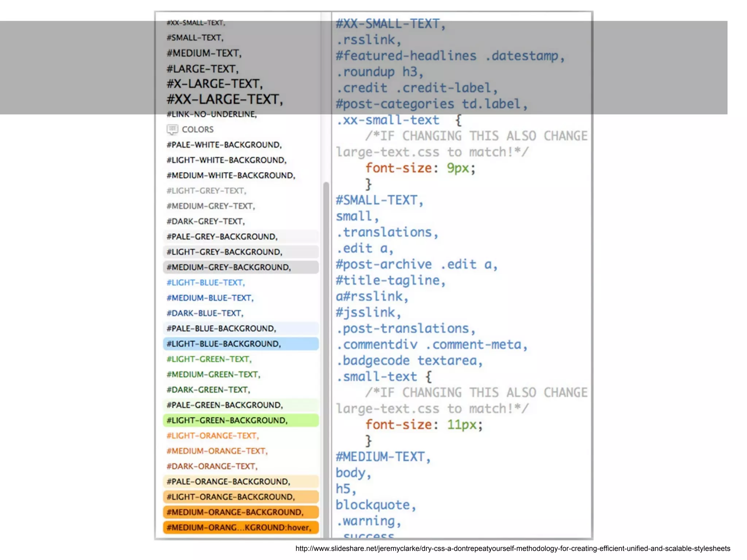This screenshot has width=747, height=560.
Task: Click the blockquote selector line
Action: pyautogui.click(x=376, y=505)
